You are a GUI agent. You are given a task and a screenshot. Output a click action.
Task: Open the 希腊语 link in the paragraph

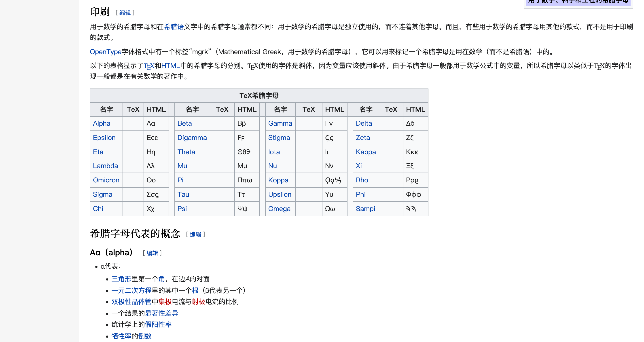tap(174, 27)
